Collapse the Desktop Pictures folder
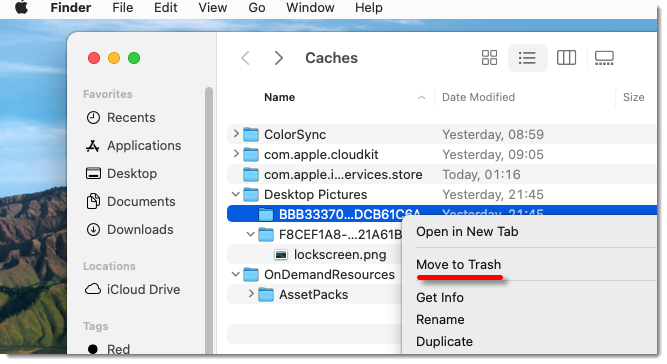This screenshot has width=667, height=364. [235, 194]
